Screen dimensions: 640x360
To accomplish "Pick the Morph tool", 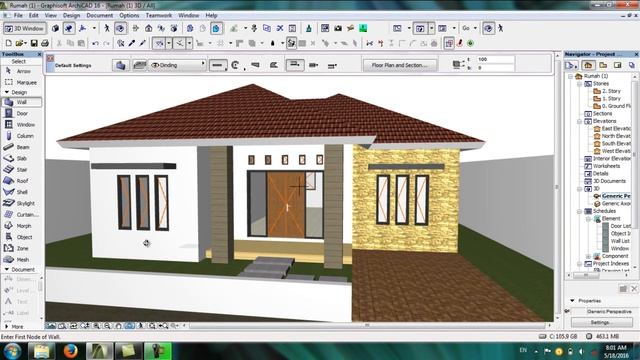I will point(21,226).
